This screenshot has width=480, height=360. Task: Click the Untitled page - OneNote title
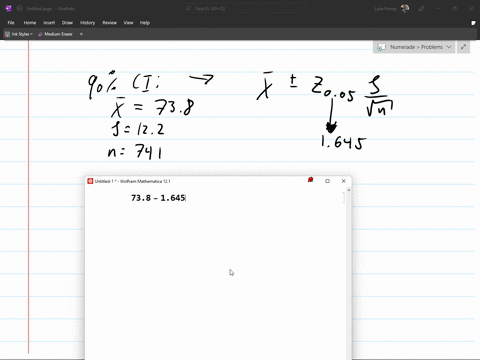coord(51,8)
